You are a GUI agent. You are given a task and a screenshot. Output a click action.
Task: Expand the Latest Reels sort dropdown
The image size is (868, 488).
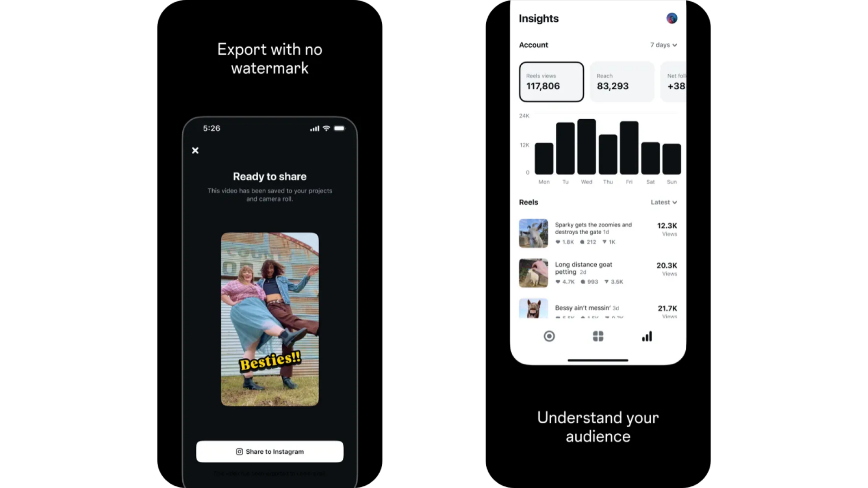[x=664, y=202]
